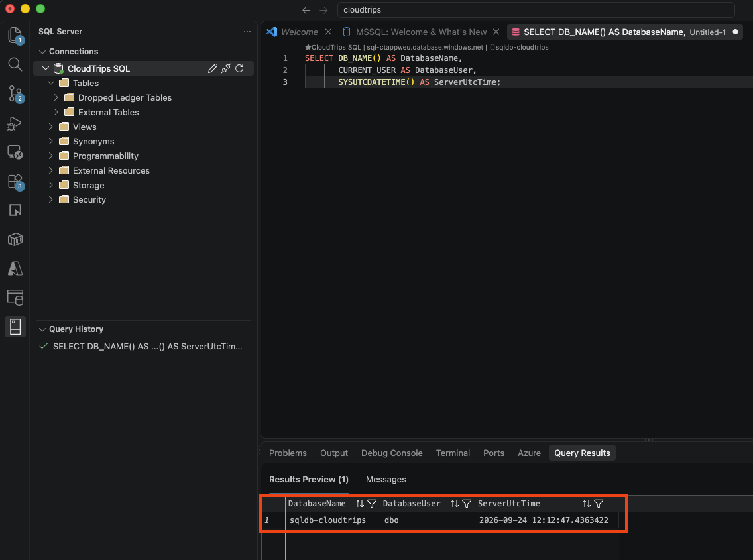Screen dimensions: 753x560
Task: Open the Terminal panel tab
Action: click(x=453, y=453)
